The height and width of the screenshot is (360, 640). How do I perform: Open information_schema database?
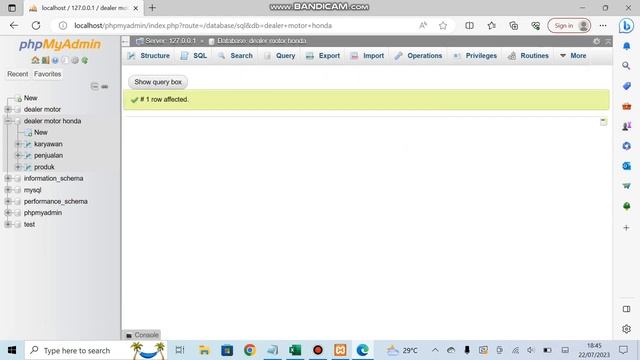pyautogui.click(x=53, y=178)
